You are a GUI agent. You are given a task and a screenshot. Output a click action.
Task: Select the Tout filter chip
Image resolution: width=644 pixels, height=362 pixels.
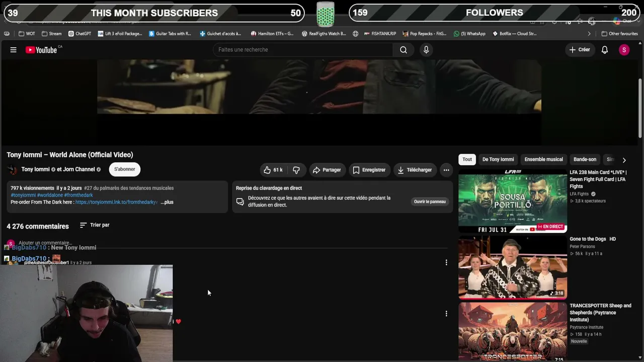coord(467,159)
